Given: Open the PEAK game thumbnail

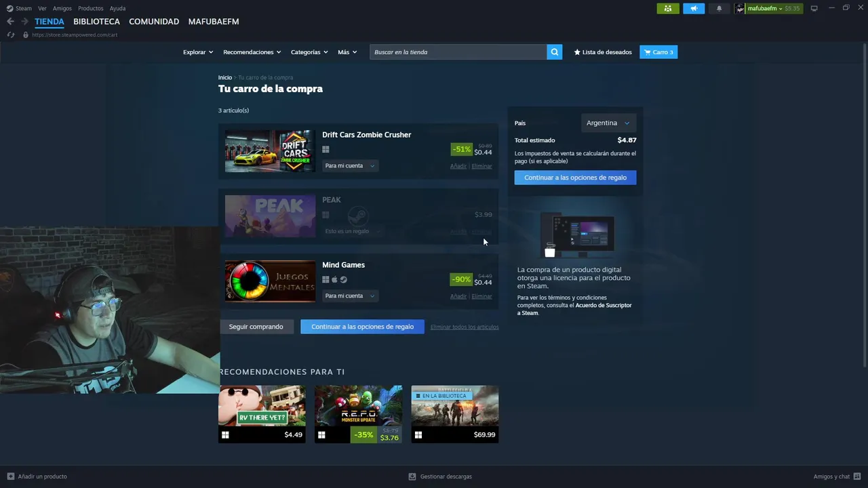Looking at the screenshot, I should [270, 216].
